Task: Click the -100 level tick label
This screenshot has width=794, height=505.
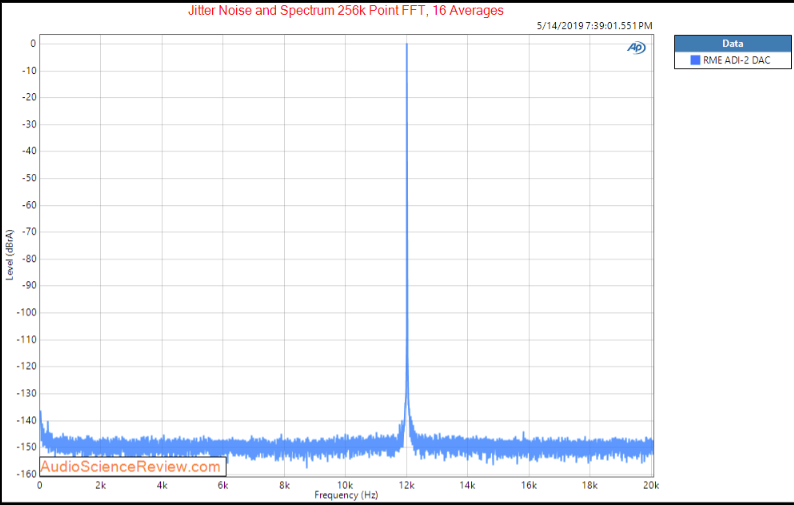Action: [x=26, y=313]
